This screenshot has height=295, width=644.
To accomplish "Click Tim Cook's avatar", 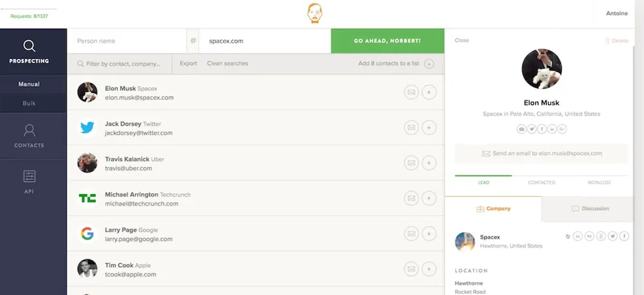I will point(87,269).
